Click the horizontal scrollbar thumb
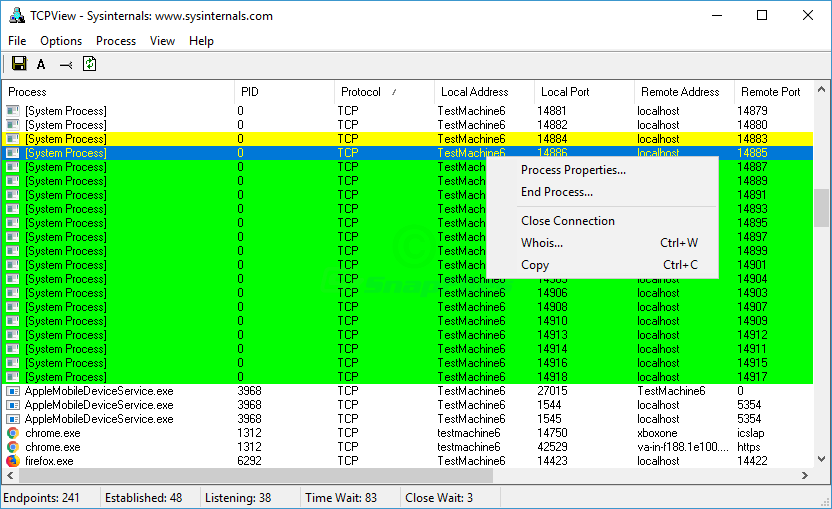The width and height of the screenshot is (832, 509). (255, 476)
